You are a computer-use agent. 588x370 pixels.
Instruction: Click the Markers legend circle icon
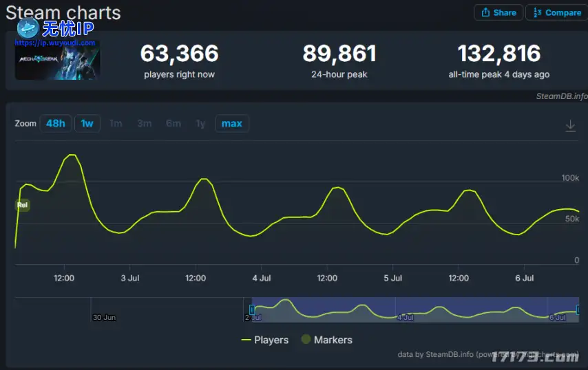[x=305, y=340]
